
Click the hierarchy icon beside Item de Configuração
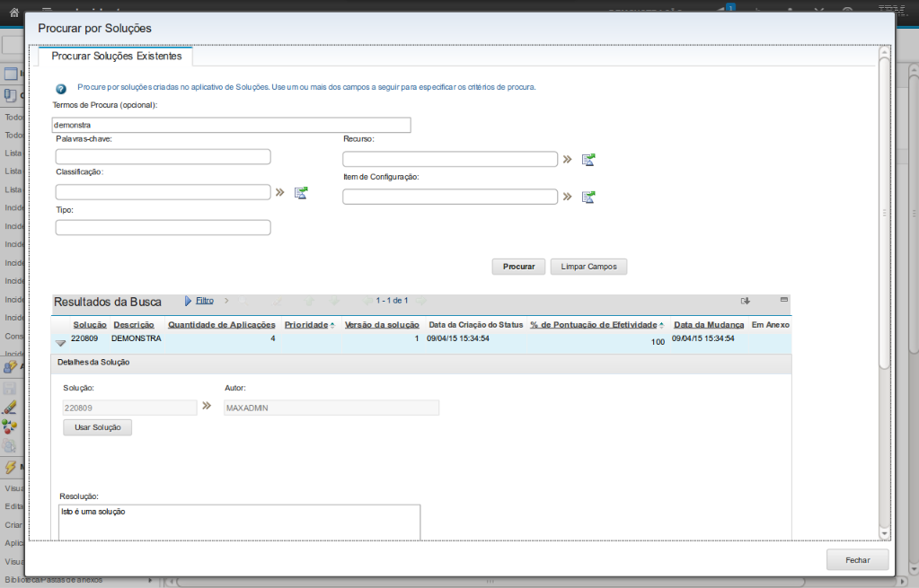click(588, 197)
